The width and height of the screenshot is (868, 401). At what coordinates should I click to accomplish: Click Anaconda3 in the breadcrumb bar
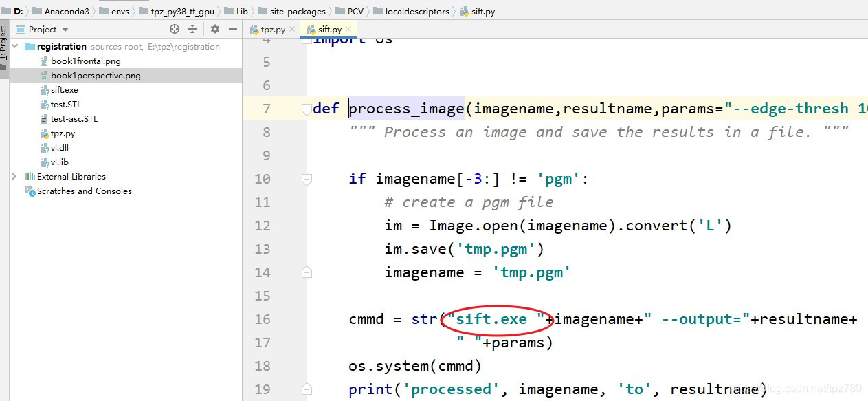click(x=60, y=12)
